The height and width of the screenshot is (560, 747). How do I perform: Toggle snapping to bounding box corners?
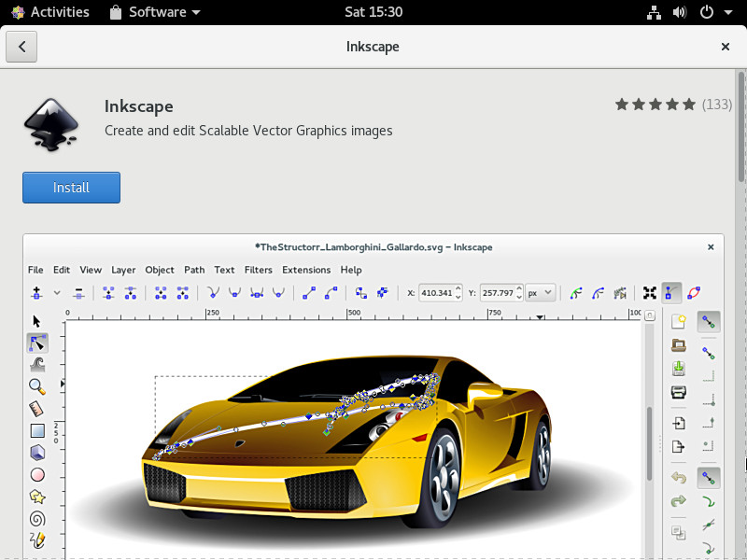click(709, 399)
